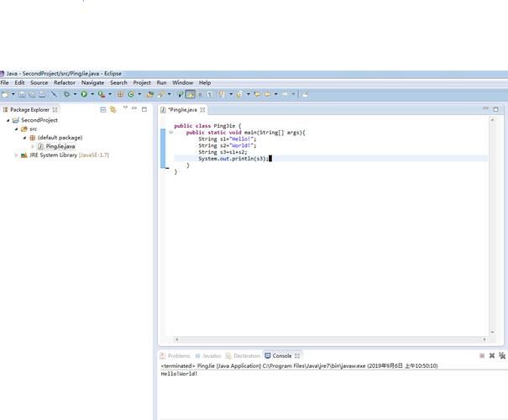Click the Save toolbar icon
Viewport: 508px width, 420px height.
point(22,94)
